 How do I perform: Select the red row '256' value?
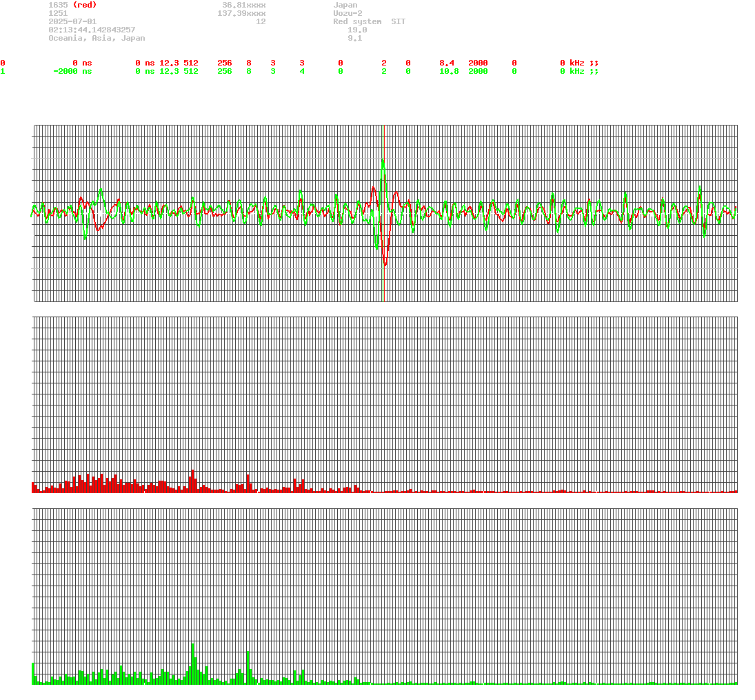pyautogui.click(x=225, y=63)
